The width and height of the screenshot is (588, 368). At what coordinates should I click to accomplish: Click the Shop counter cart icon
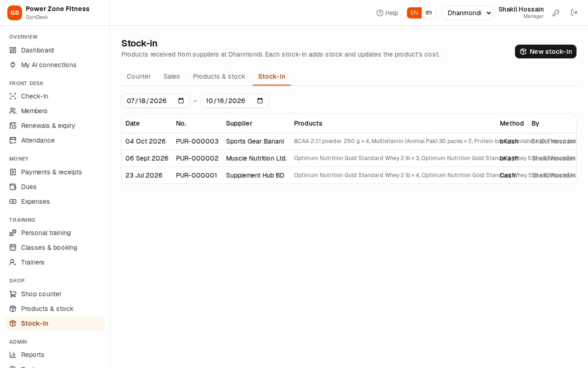(13, 294)
